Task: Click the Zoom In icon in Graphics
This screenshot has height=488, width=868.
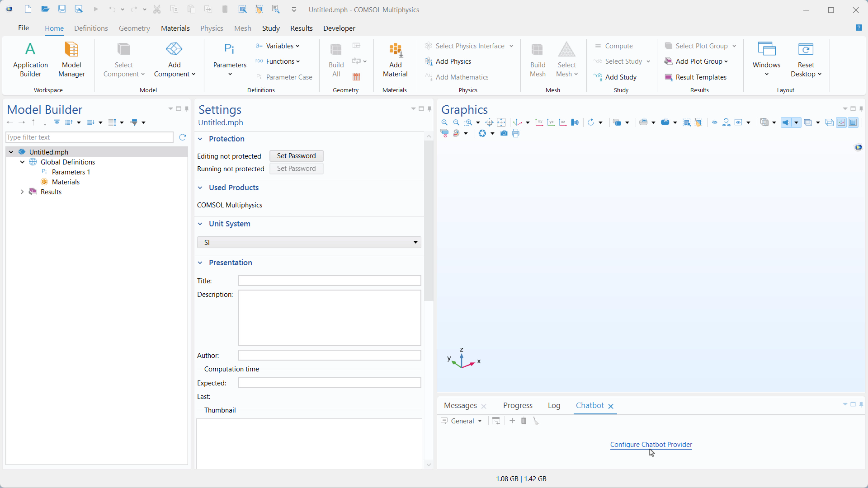Action: pos(444,122)
